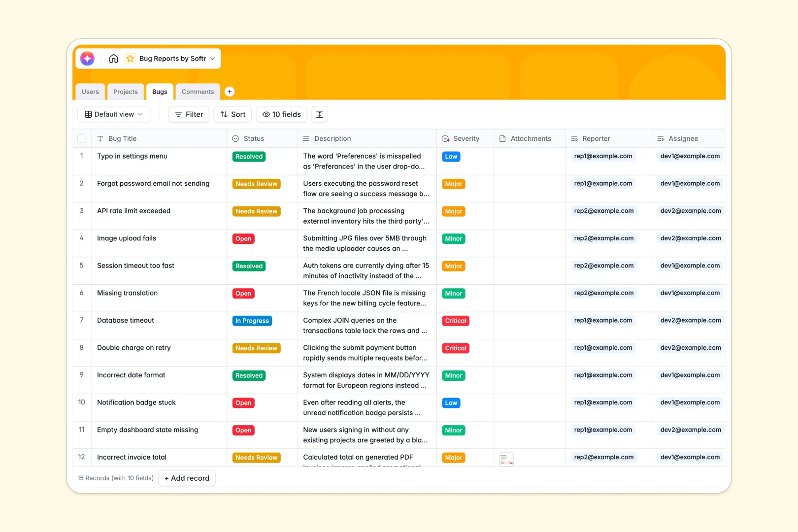
Task: Add a new record
Action: click(187, 478)
